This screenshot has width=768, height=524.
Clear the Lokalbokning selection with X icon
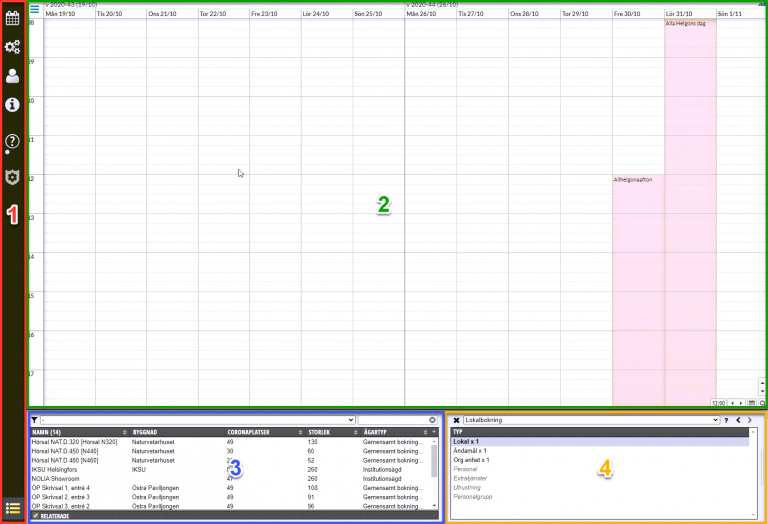(456, 420)
